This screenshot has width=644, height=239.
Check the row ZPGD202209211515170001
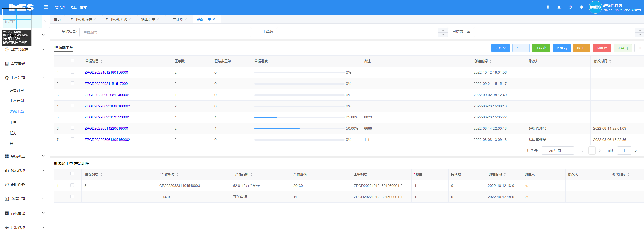coord(72,83)
